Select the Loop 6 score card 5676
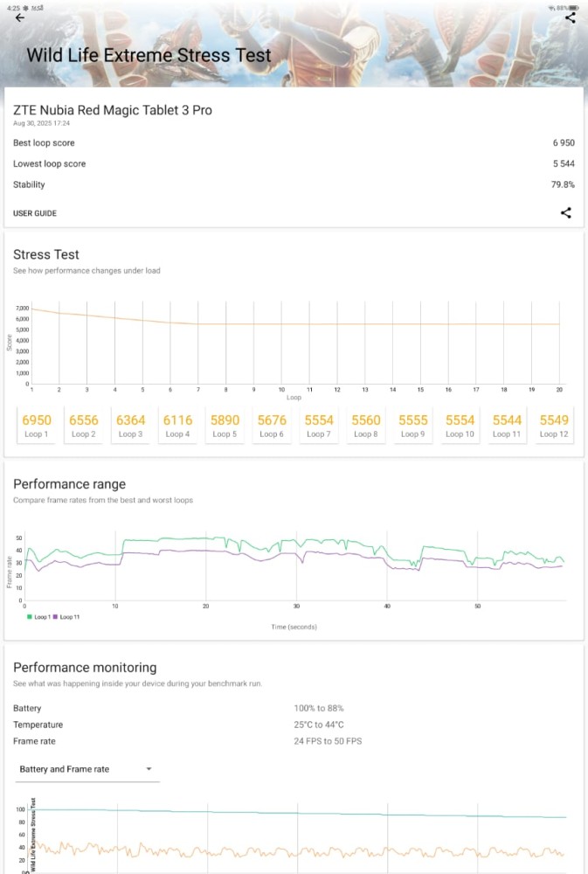 [272, 426]
